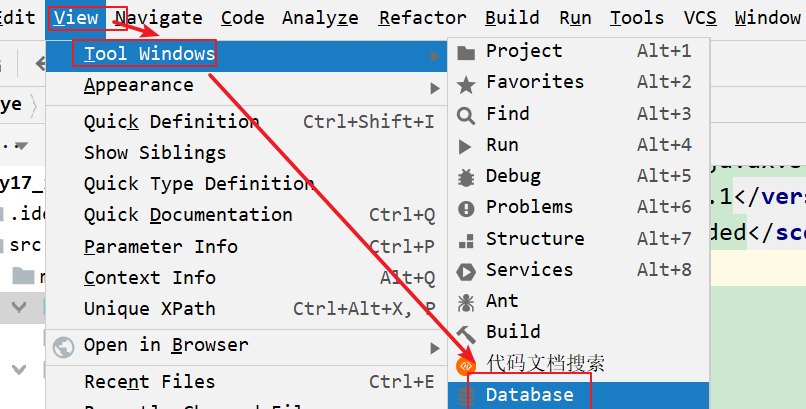Click the Build hammer icon
The height and width of the screenshot is (409, 806).
(466, 333)
